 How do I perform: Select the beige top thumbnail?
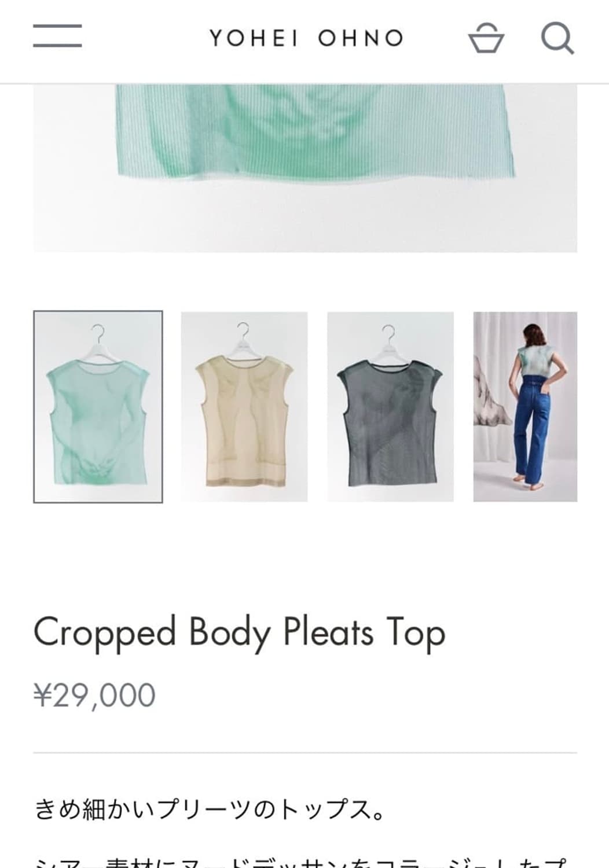coord(244,407)
